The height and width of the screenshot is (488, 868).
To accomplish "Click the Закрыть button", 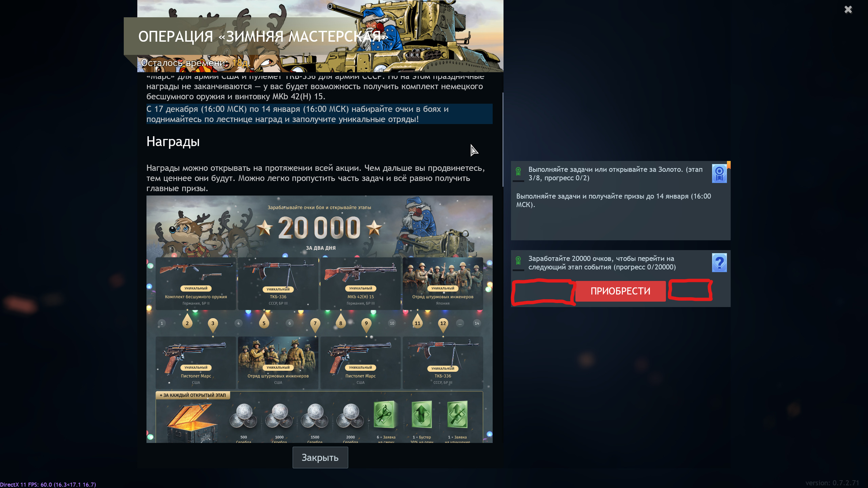I will click(320, 457).
